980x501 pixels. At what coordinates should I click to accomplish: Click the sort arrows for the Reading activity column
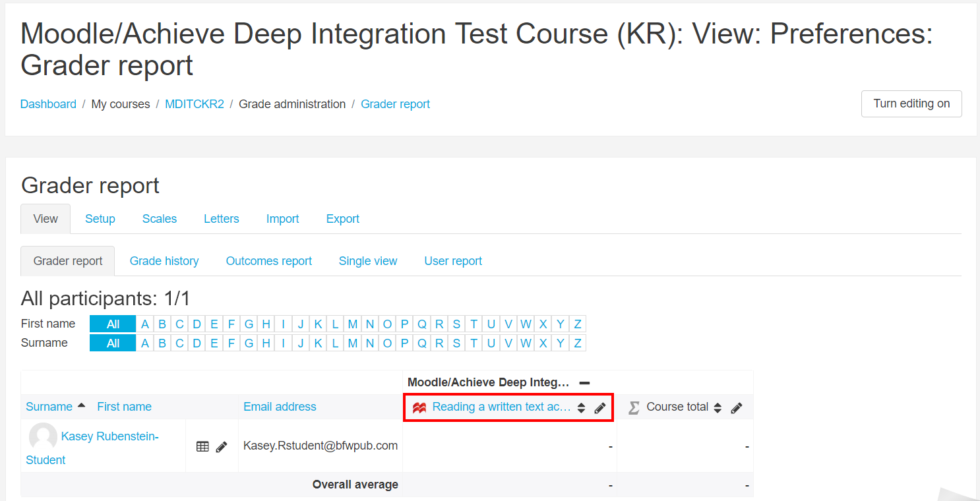point(581,408)
